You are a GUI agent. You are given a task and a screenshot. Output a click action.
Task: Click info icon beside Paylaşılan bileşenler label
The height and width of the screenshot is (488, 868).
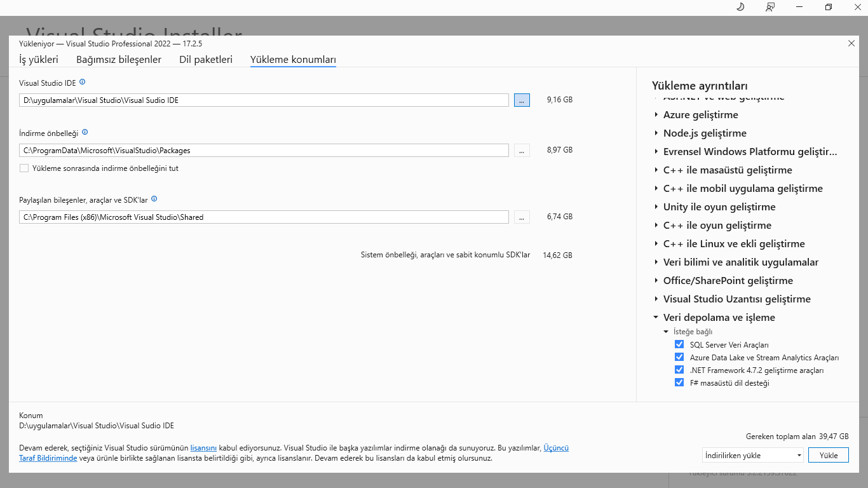154,199
